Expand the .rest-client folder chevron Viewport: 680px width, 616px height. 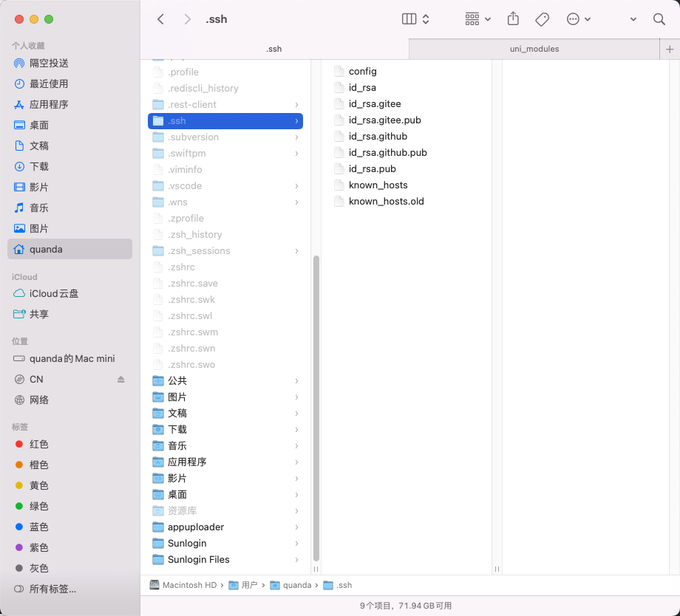(x=296, y=105)
